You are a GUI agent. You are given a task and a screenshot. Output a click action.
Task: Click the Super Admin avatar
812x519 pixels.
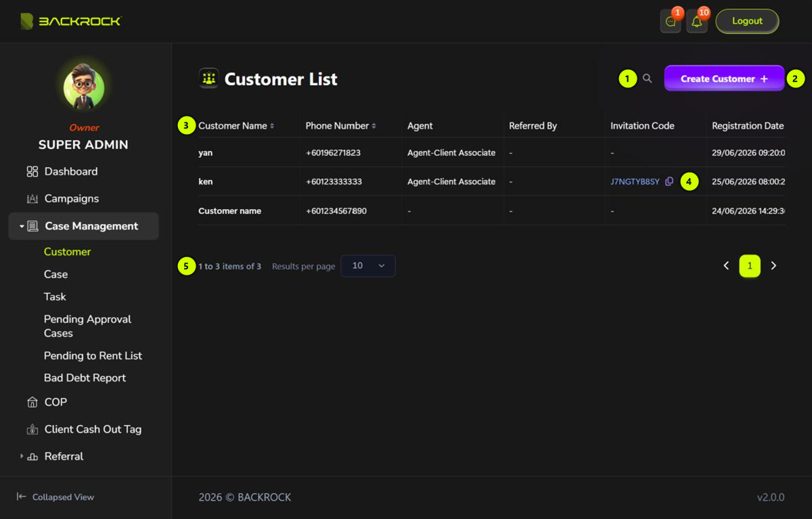[x=84, y=88]
